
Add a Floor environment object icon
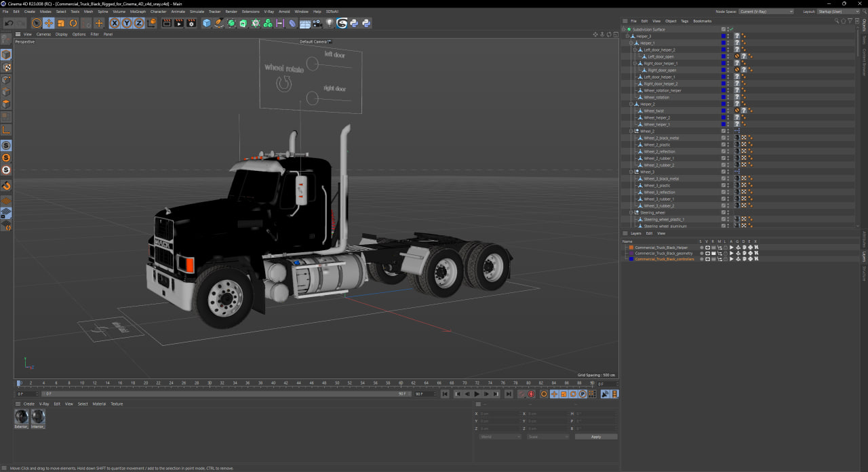click(304, 23)
